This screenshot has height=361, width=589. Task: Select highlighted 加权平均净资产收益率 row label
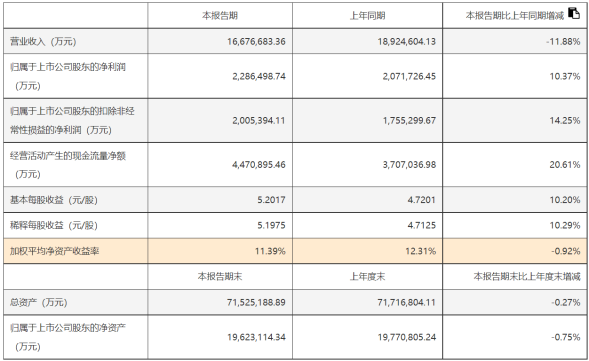[54, 251]
